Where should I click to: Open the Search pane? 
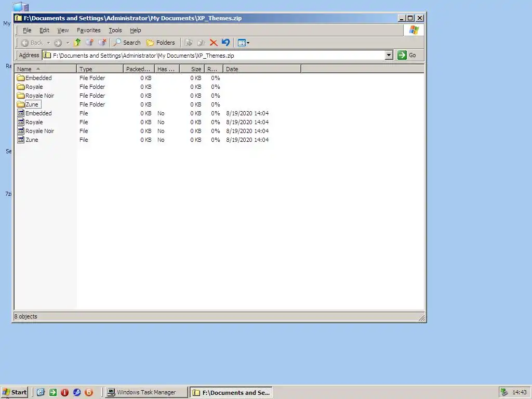point(127,43)
